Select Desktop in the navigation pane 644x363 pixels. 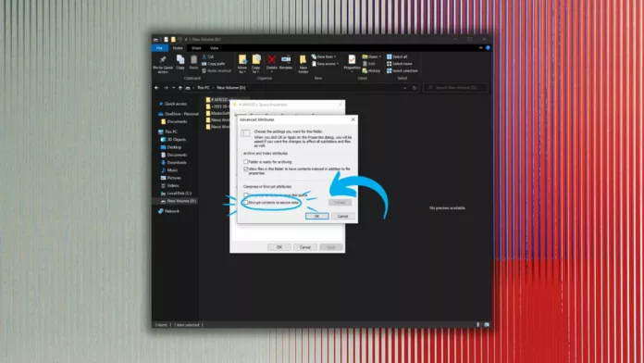(171, 147)
